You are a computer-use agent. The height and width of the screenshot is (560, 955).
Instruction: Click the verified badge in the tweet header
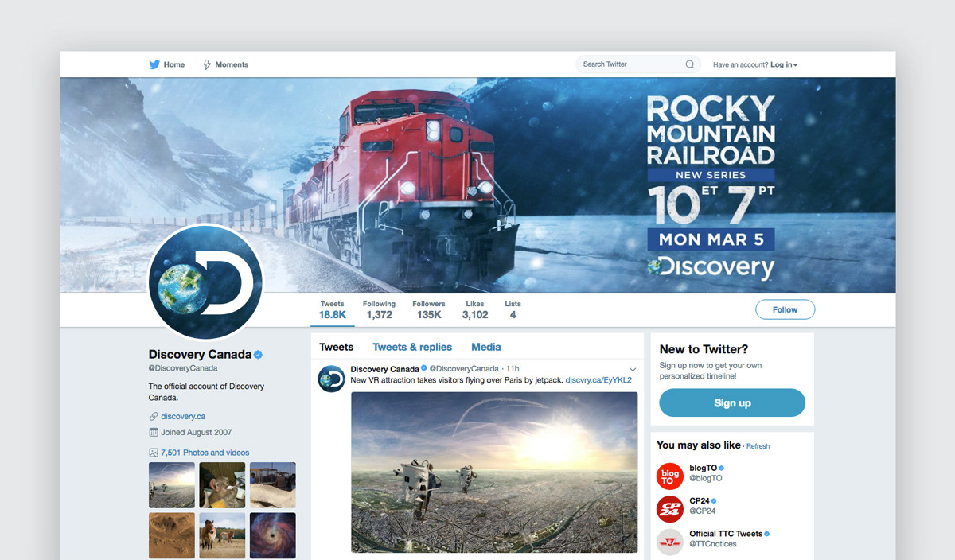click(x=424, y=369)
